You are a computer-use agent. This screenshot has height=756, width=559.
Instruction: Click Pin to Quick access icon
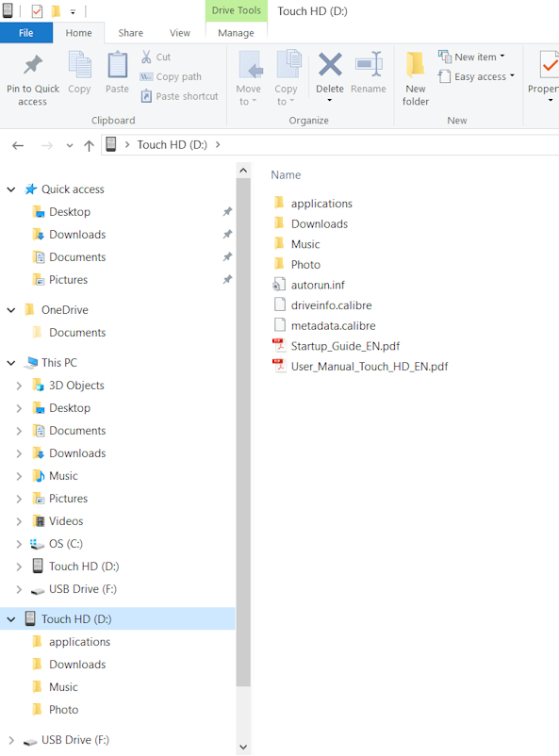33,65
